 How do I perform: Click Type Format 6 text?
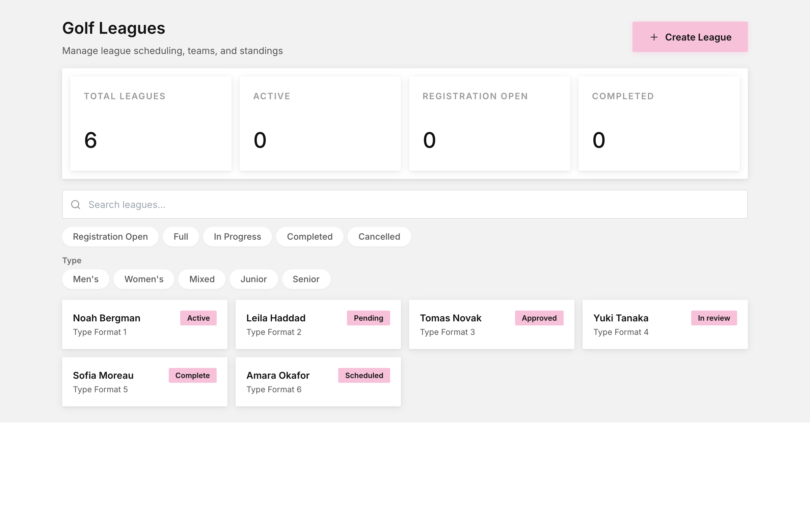click(274, 390)
